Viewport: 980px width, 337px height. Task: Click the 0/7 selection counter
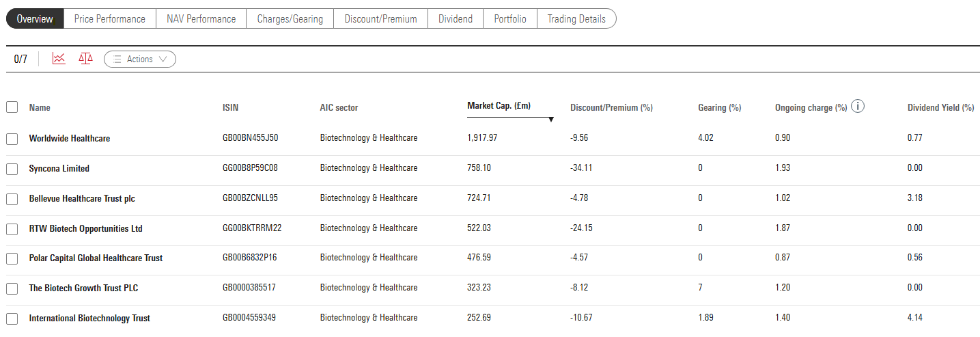coord(20,59)
